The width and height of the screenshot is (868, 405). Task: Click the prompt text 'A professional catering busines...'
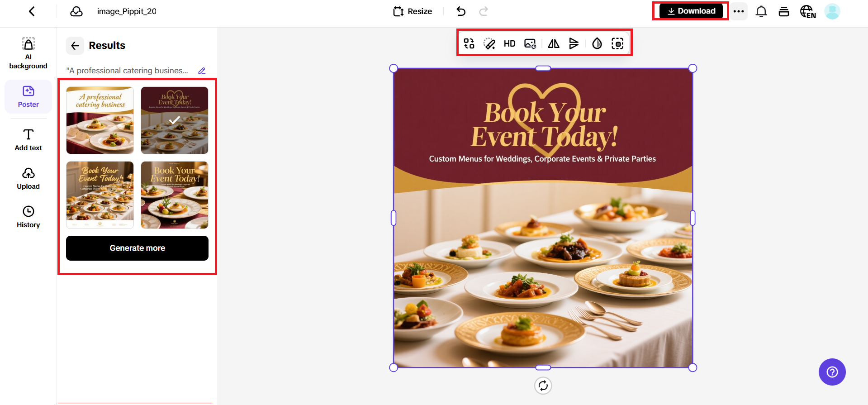point(127,71)
